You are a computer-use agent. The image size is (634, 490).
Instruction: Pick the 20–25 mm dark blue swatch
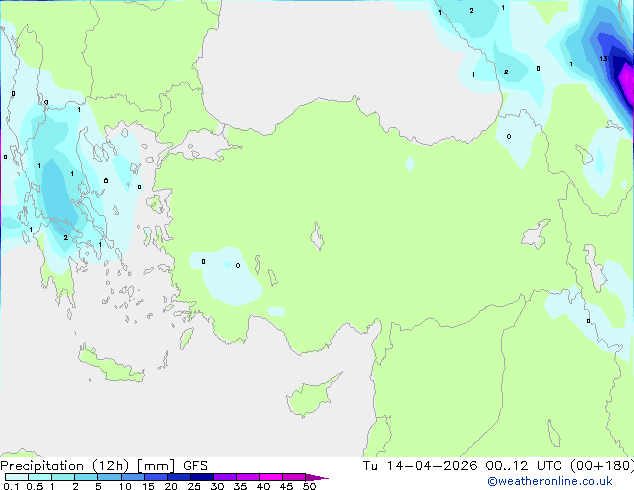tap(178, 477)
